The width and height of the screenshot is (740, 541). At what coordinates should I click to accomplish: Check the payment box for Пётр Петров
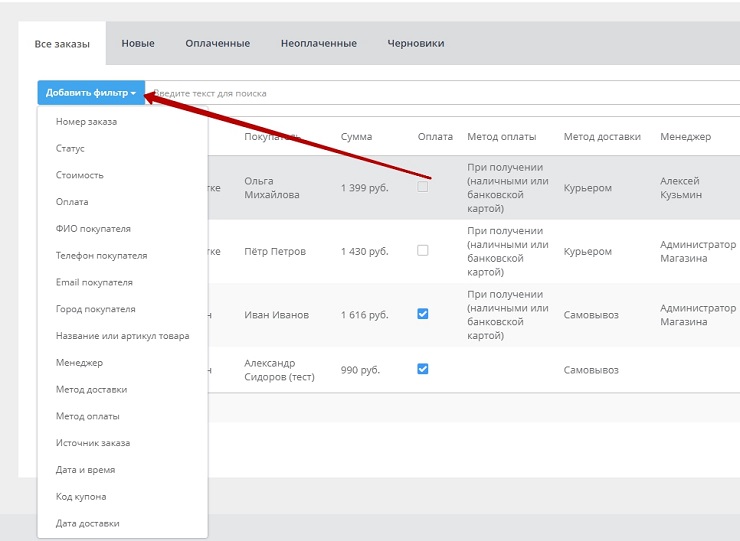tap(423, 251)
